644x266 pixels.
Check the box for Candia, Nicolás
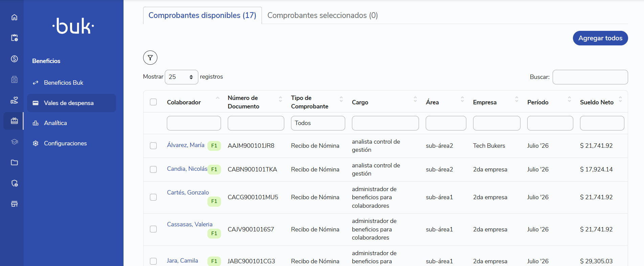pyautogui.click(x=153, y=169)
